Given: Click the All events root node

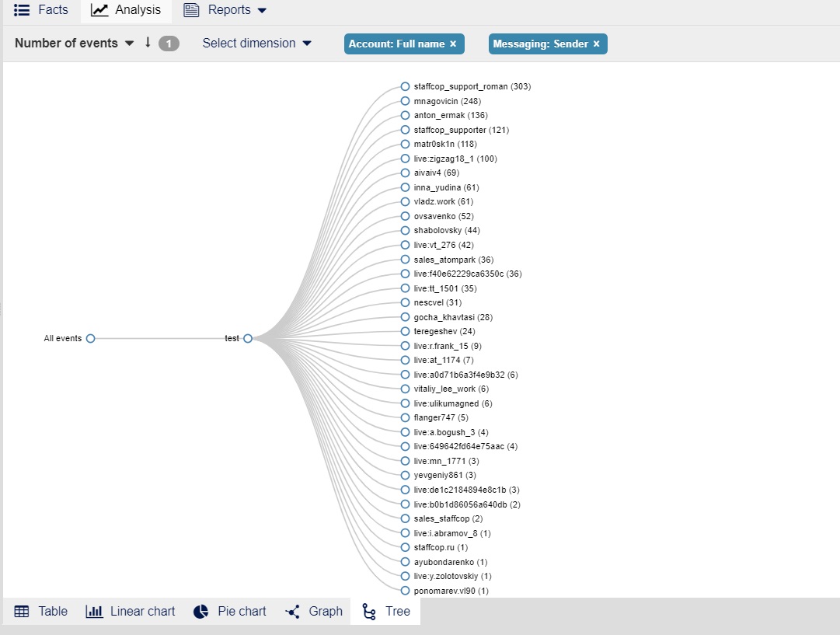Looking at the screenshot, I should pos(91,339).
